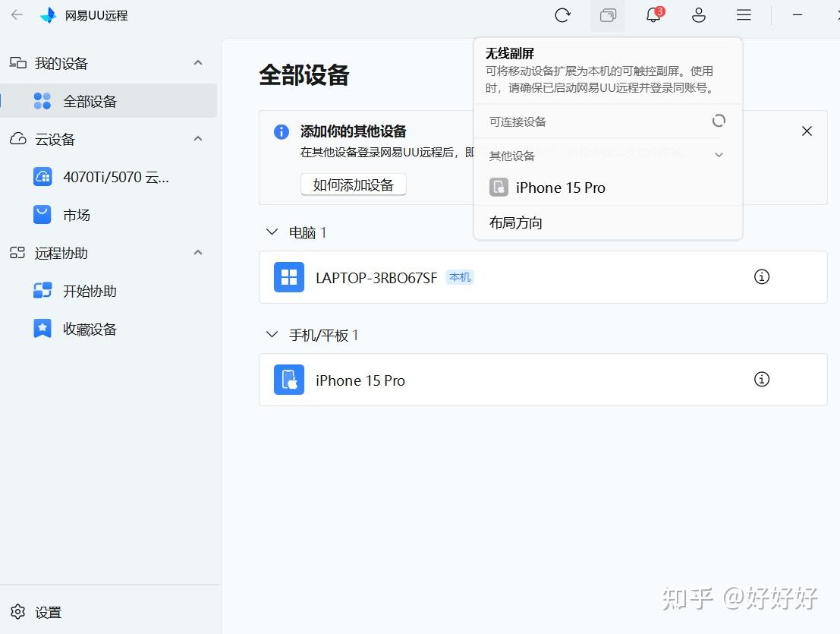840x634 pixels.
Task: Select the LAPTOP-3RBO67SF device row
Action: (x=543, y=277)
